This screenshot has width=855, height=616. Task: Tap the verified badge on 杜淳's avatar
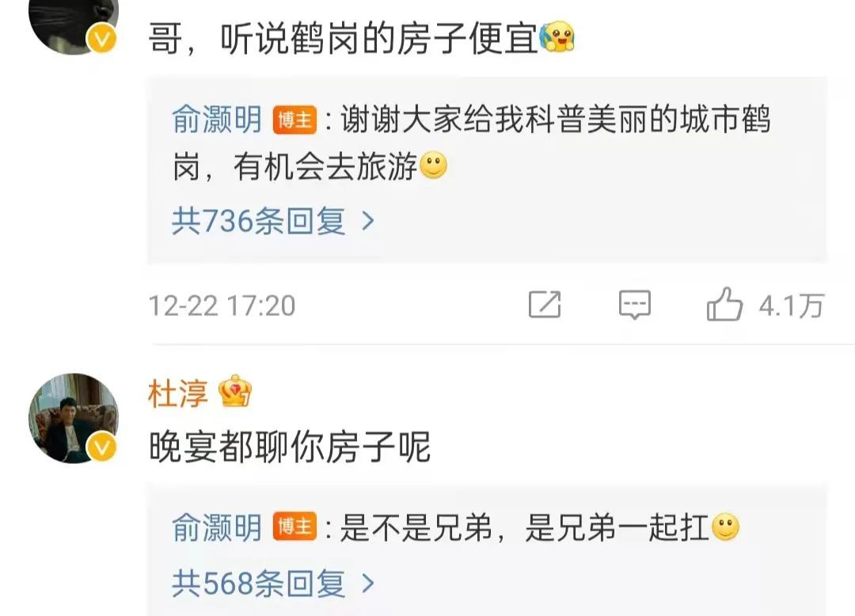click(x=101, y=448)
